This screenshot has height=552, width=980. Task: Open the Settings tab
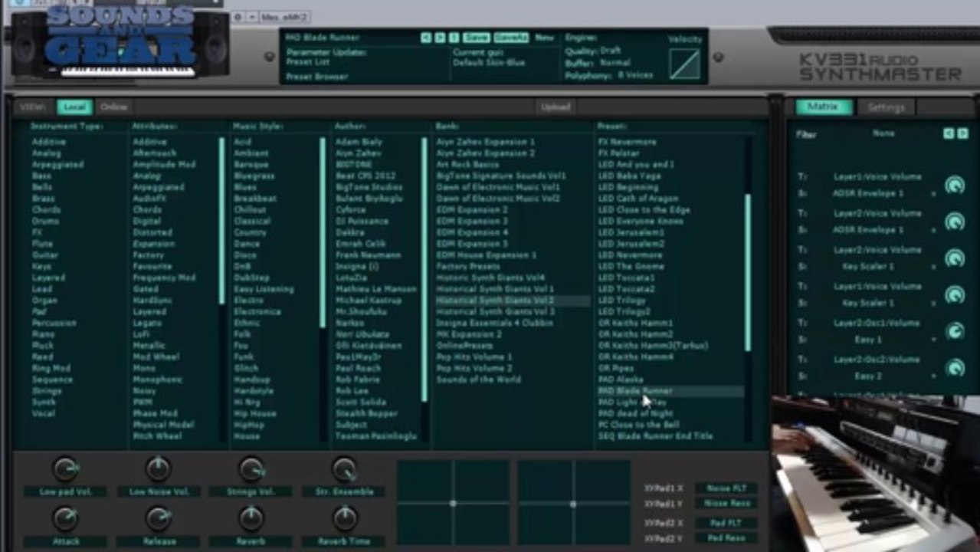886,107
